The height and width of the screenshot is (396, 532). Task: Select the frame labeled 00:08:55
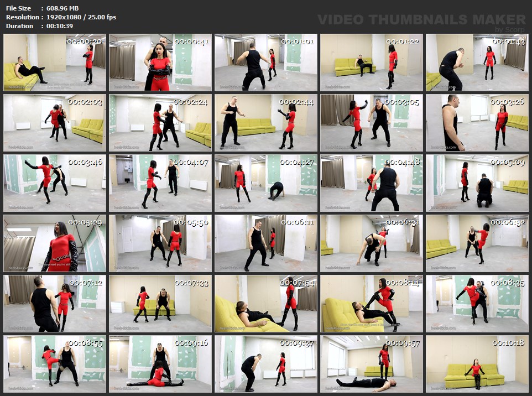tap(55, 364)
